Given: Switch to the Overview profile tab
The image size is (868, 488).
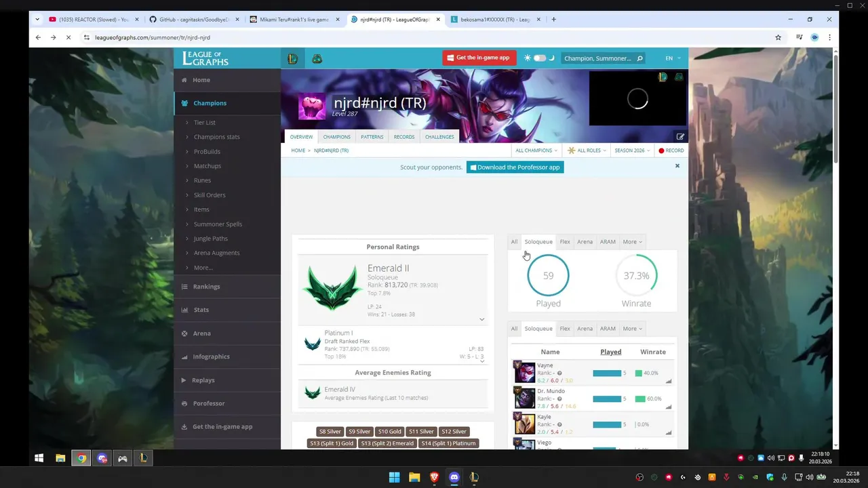Looking at the screenshot, I should [x=301, y=137].
